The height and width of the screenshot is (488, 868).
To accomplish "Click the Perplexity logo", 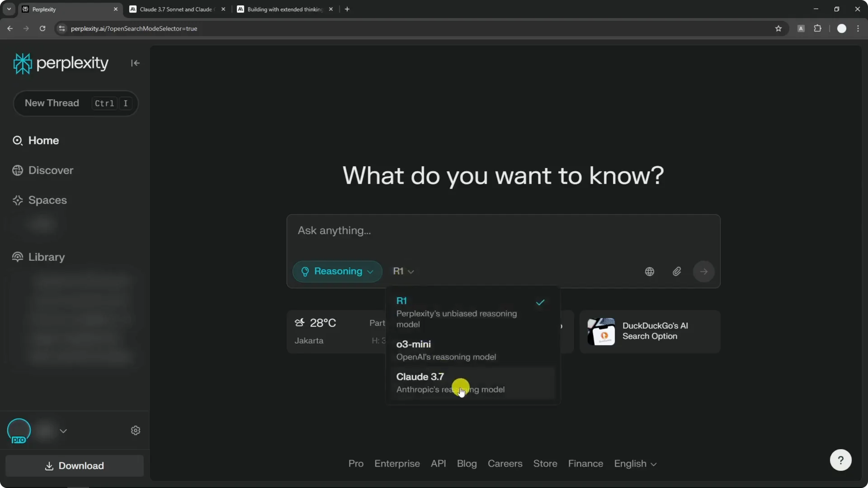I will 61,63.
